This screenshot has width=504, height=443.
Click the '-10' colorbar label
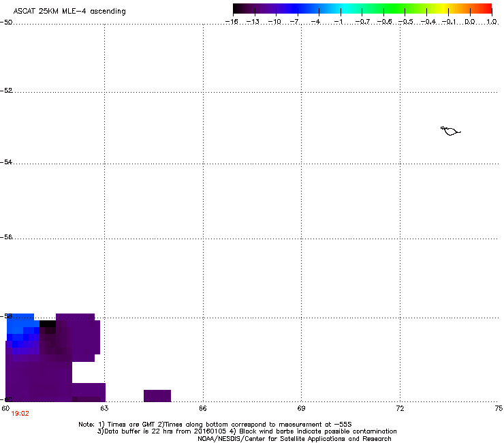tap(274, 22)
